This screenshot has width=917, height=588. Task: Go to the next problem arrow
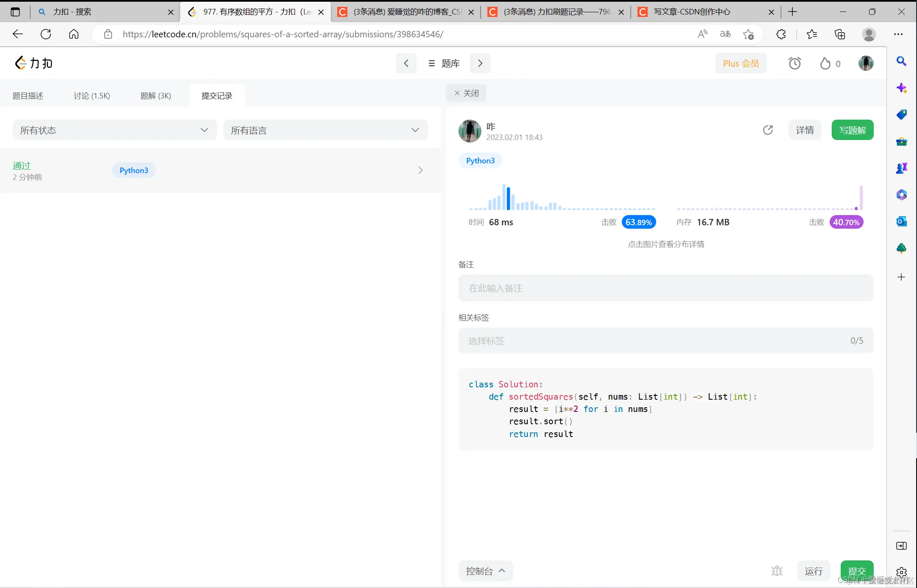pos(480,64)
